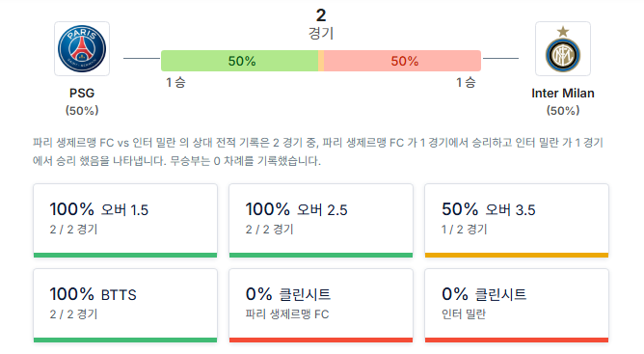Open the PSG team name link
The width and height of the screenshot is (644, 354).
point(82,94)
